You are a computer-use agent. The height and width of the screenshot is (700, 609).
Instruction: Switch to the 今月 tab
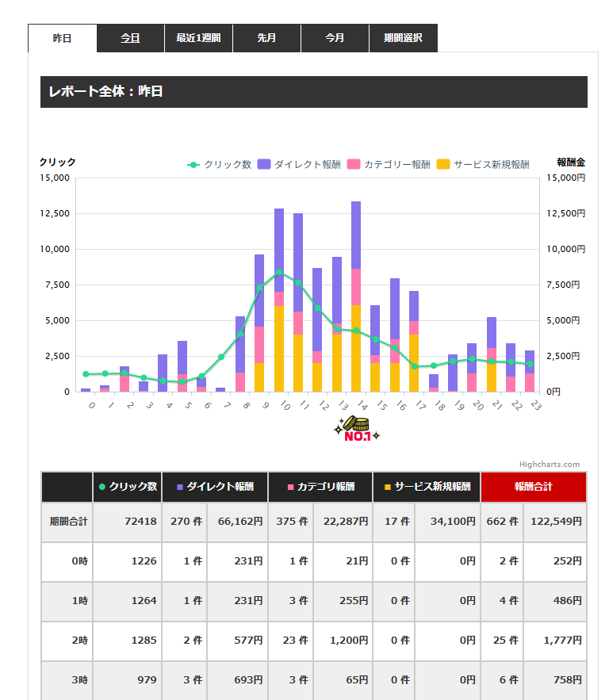point(335,38)
